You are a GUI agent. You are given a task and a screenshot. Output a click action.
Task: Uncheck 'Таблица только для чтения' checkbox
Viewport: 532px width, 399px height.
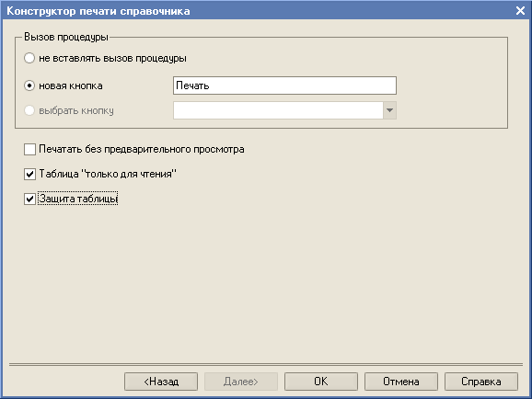click(x=29, y=175)
